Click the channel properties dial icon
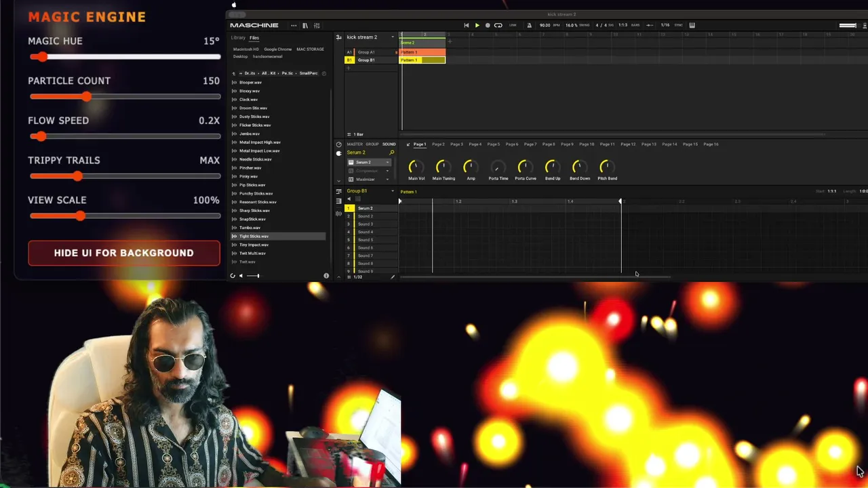Viewport: 868px width, 488px height. [x=339, y=144]
